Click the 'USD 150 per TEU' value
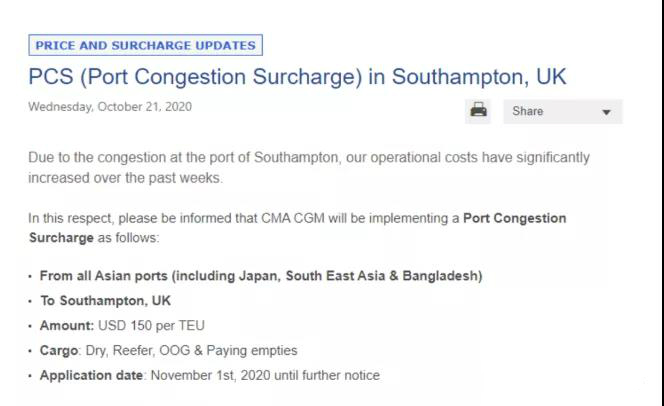The image size is (664, 406). (151, 326)
